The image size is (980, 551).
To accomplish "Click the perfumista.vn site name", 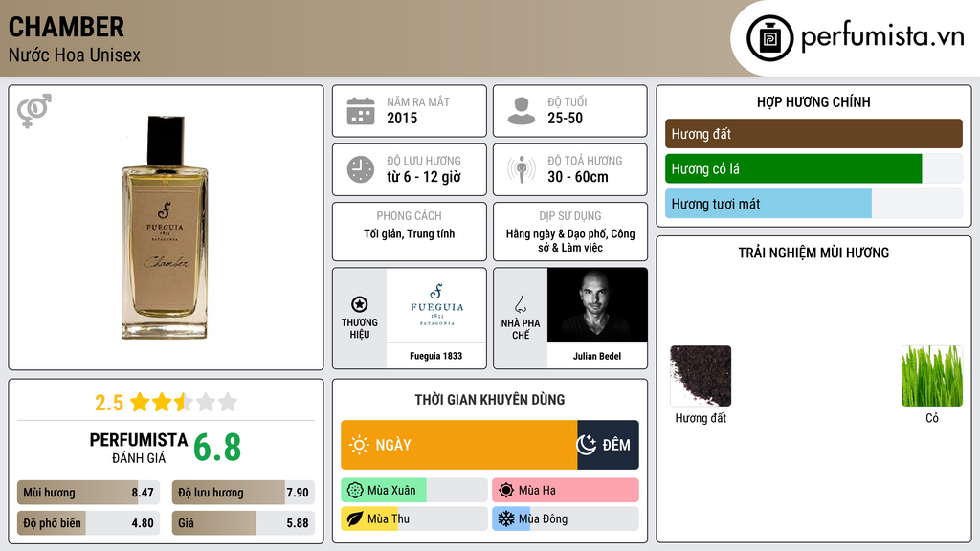I will click(882, 37).
